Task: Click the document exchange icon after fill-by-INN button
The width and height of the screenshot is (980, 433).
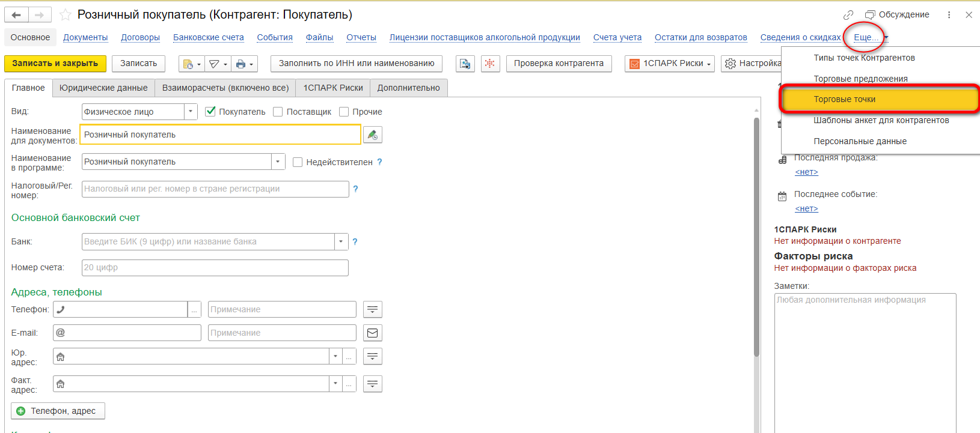Action: coord(465,64)
